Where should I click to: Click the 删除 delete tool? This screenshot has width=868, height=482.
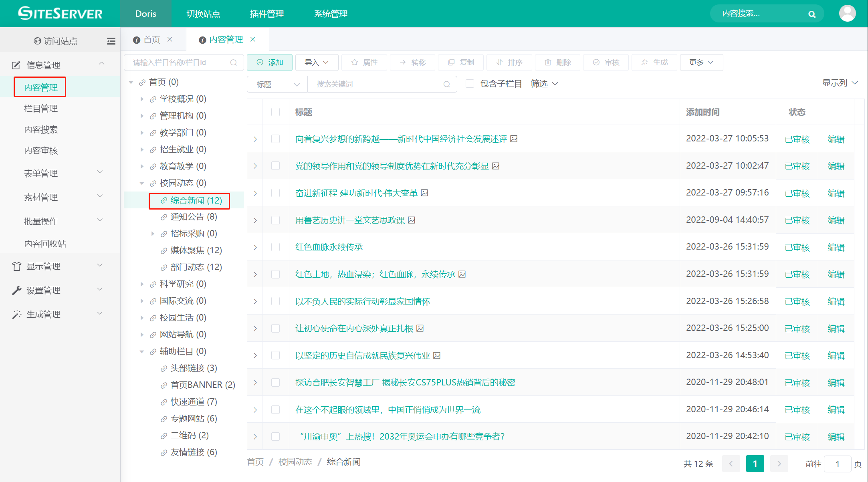(557, 62)
